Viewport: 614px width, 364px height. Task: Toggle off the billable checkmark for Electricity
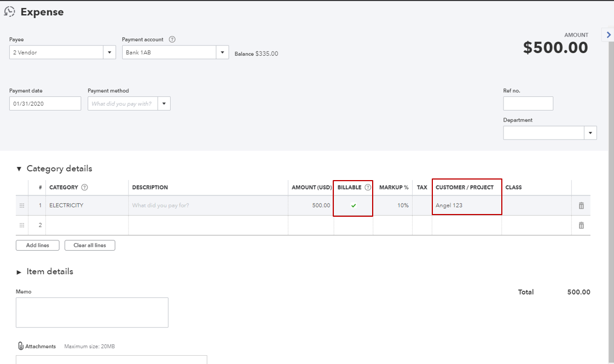(x=353, y=205)
